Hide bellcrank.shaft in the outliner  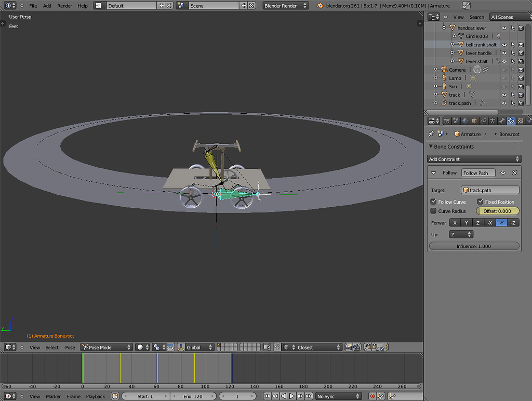(x=504, y=45)
